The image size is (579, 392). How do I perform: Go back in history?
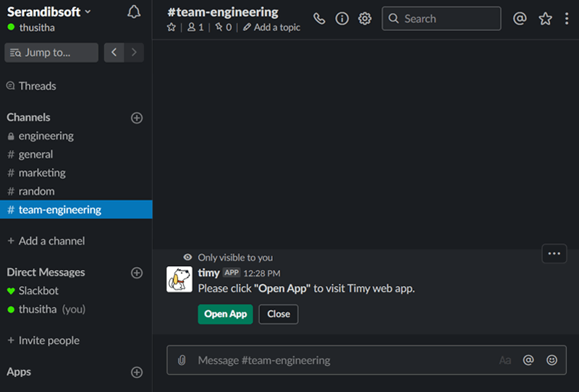[114, 52]
